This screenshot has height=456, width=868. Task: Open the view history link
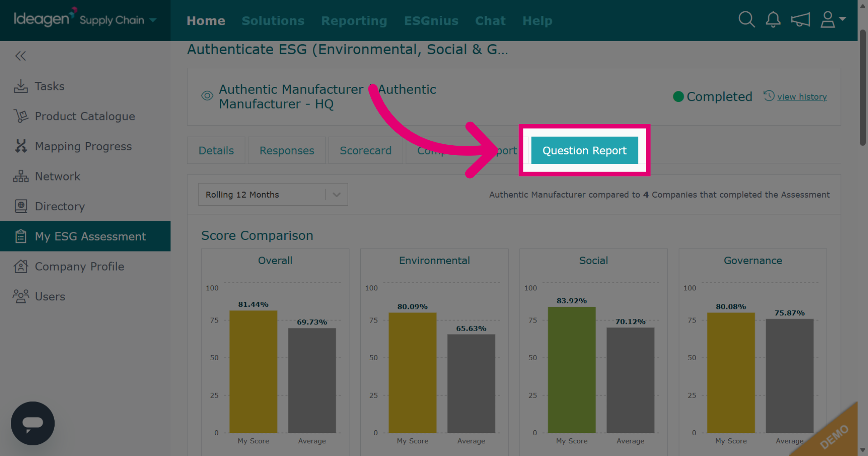[x=802, y=97]
